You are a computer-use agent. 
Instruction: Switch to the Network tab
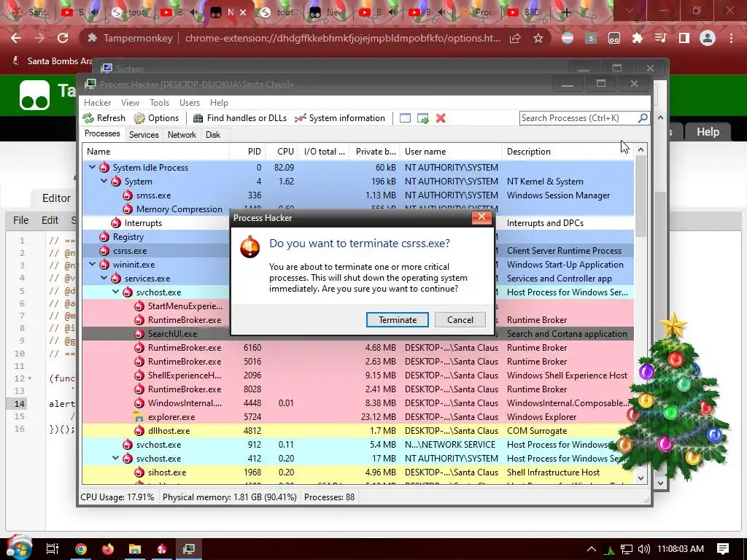pyautogui.click(x=182, y=135)
